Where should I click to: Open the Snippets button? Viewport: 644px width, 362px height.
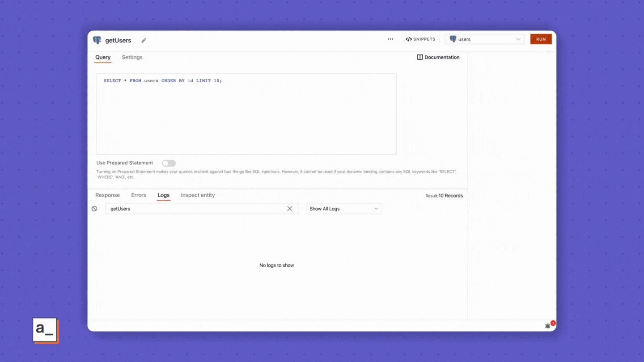[x=420, y=39]
